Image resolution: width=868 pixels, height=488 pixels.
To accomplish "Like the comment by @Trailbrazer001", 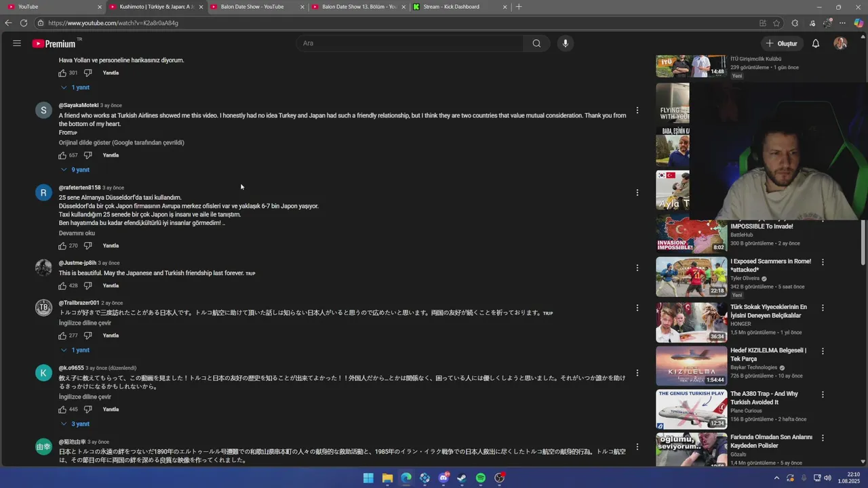I will click(62, 335).
